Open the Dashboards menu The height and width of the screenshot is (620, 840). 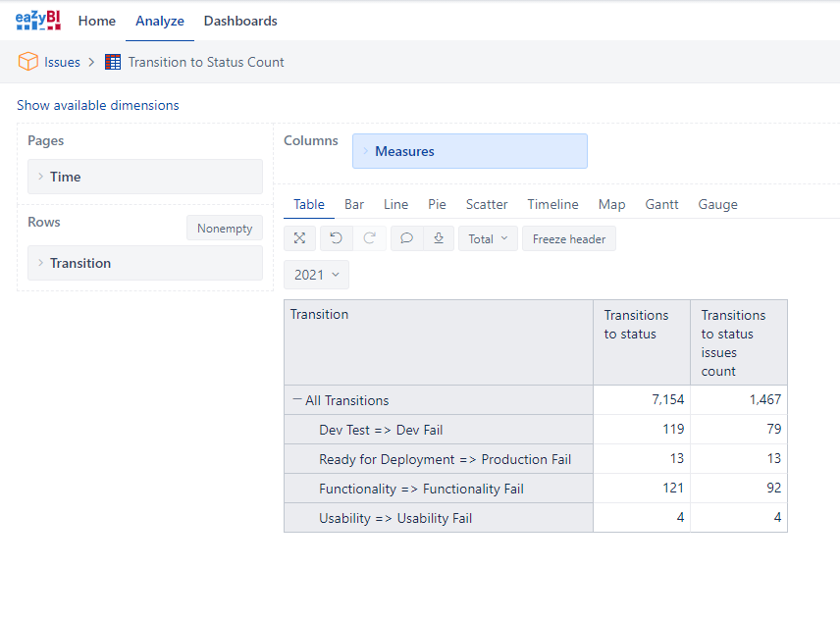[x=240, y=21]
